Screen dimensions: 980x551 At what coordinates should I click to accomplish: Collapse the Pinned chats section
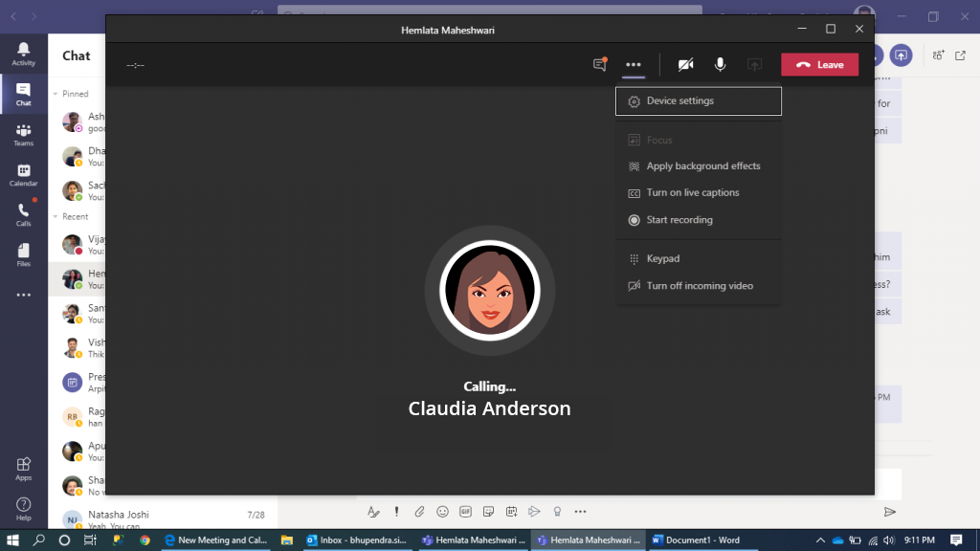tap(55, 94)
